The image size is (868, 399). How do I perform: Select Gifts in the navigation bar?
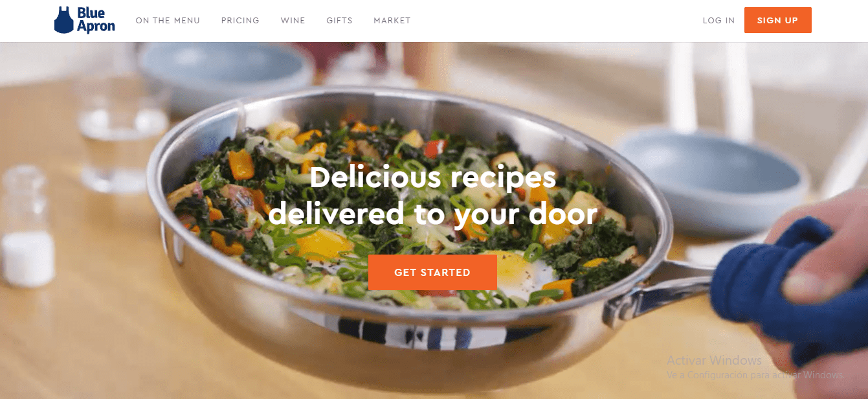[339, 21]
